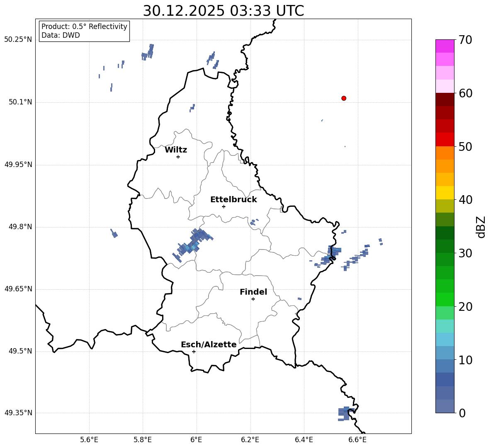
Task: Click the 49.8°N latitude label
Action: click(x=20, y=227)
